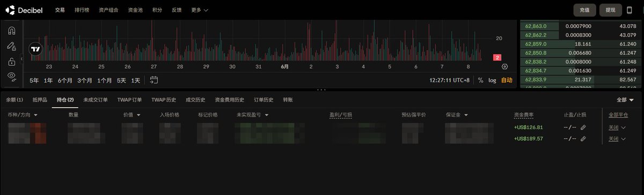Click order book price 62,838.2
Image resolution: width=644 pixels, height=195 pixels.
pyautogui.click(x=536, y=62)
